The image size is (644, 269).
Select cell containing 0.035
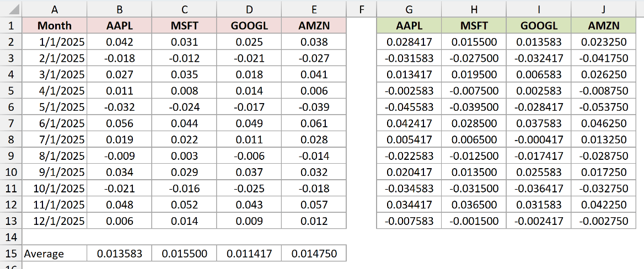click(184, 74)
